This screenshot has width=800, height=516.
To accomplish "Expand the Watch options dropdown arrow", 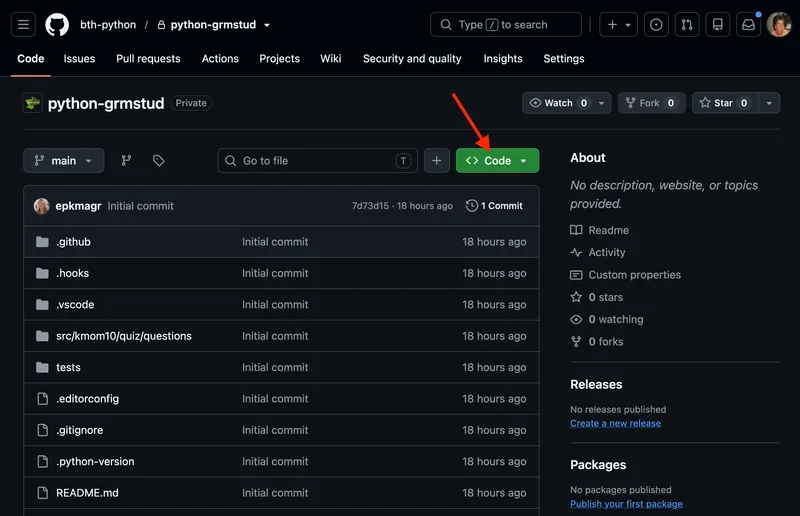I will [602, 103].
